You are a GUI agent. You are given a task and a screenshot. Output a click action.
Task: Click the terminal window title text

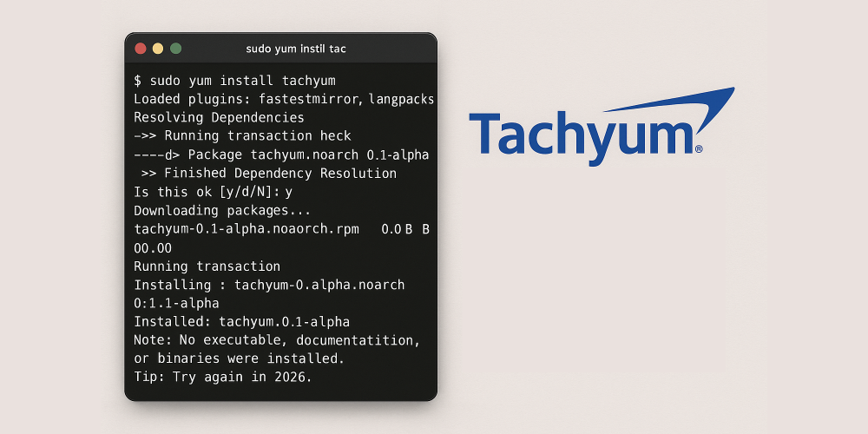pyautogui.click(x=296, y=49)
